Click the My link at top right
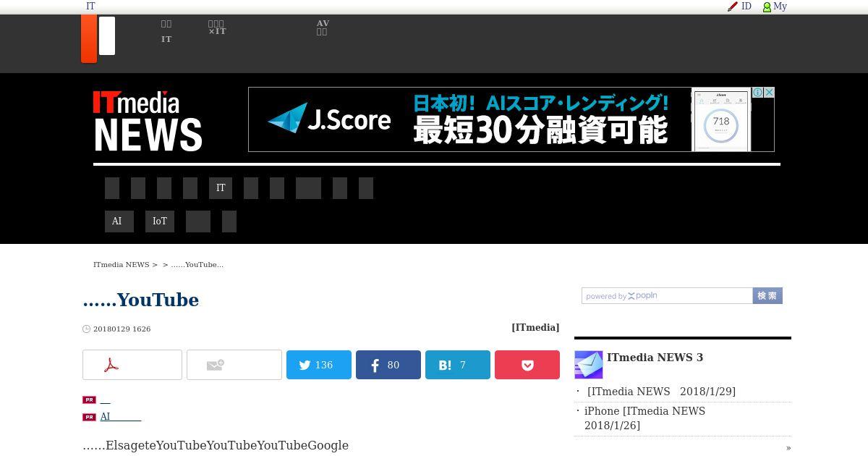 click(780, 7)
